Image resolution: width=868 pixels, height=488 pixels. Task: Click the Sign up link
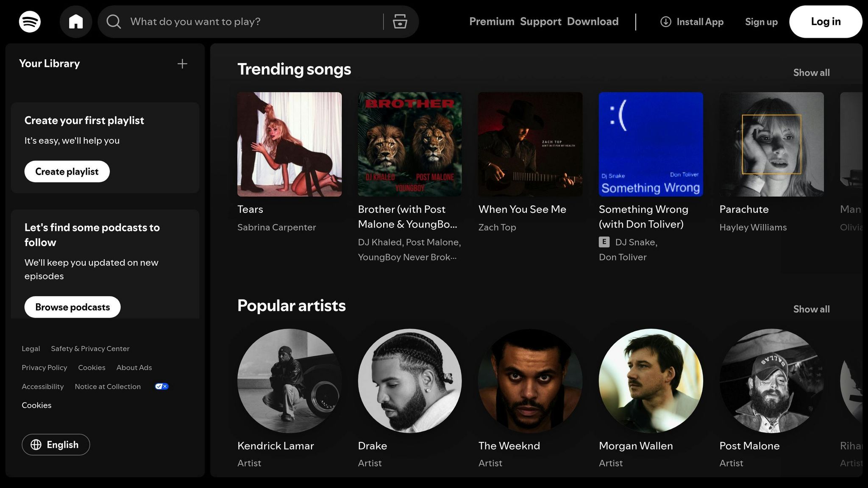[x=761, y=22]
